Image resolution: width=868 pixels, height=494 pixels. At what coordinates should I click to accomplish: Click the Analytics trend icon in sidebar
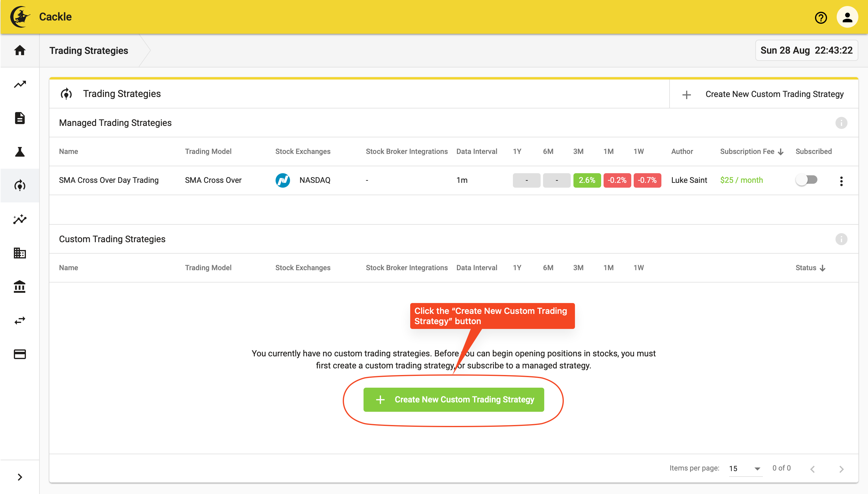click(x=20, y=84)
